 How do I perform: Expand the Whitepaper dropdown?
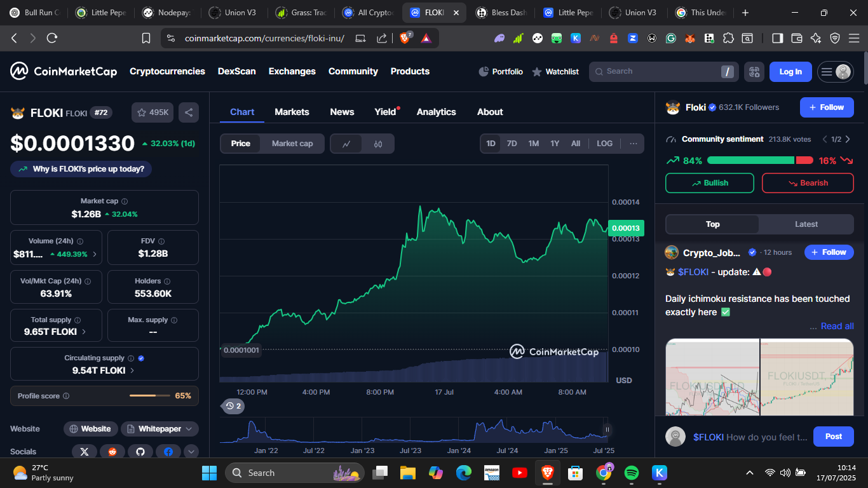[159, 429]
